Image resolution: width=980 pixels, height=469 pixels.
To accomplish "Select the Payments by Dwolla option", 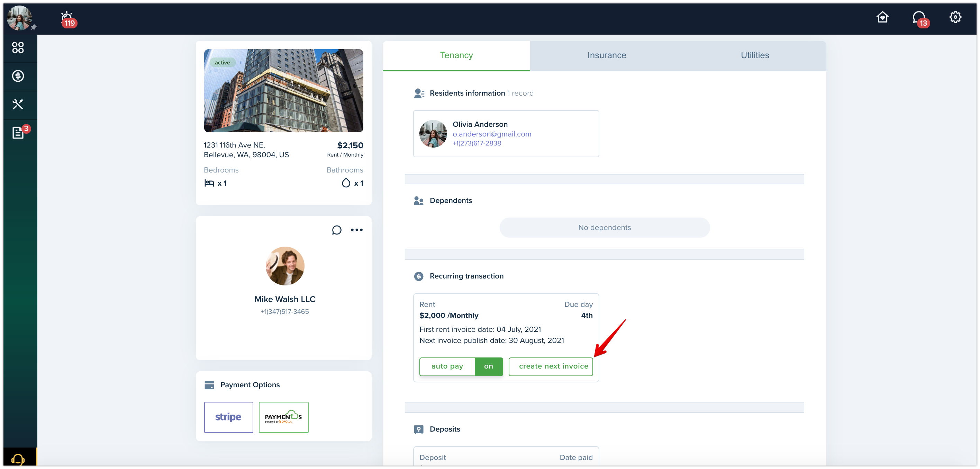I will pos(283,417).
